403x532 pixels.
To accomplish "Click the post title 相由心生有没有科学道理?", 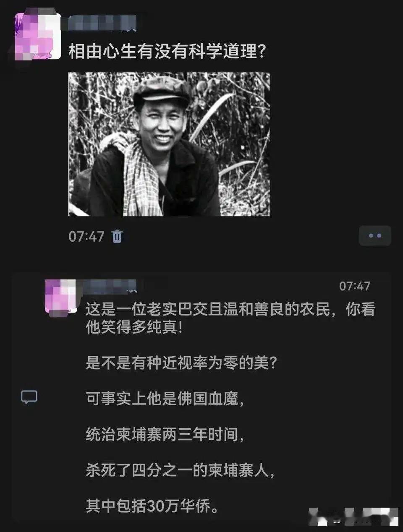I will [167, 52].
